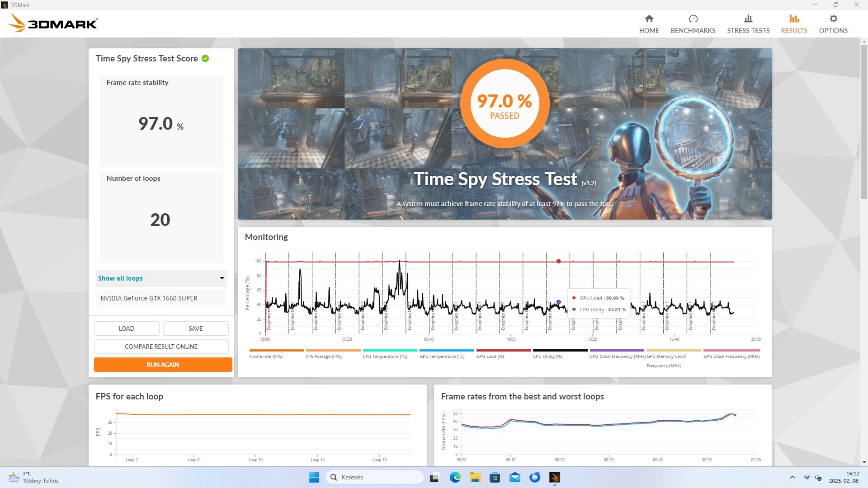
Task: Open Microsoft Store from taskbar
Action: coord(495,477)
